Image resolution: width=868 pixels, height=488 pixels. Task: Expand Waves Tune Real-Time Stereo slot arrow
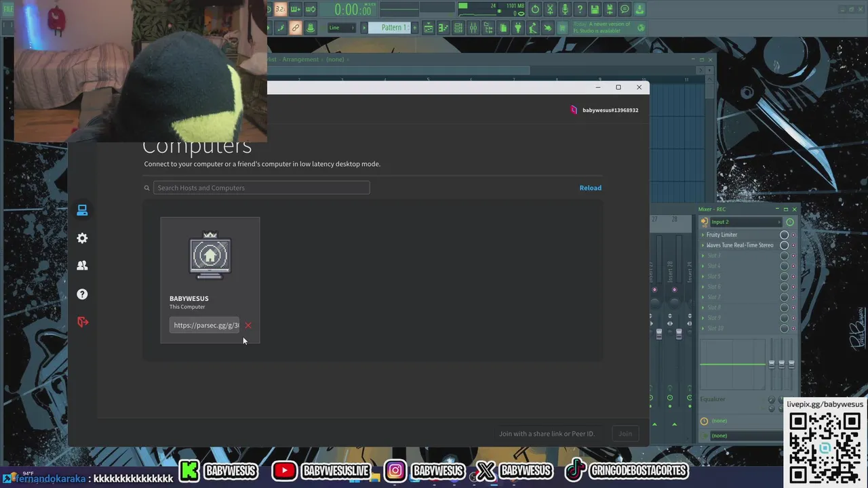coord(703,245)
